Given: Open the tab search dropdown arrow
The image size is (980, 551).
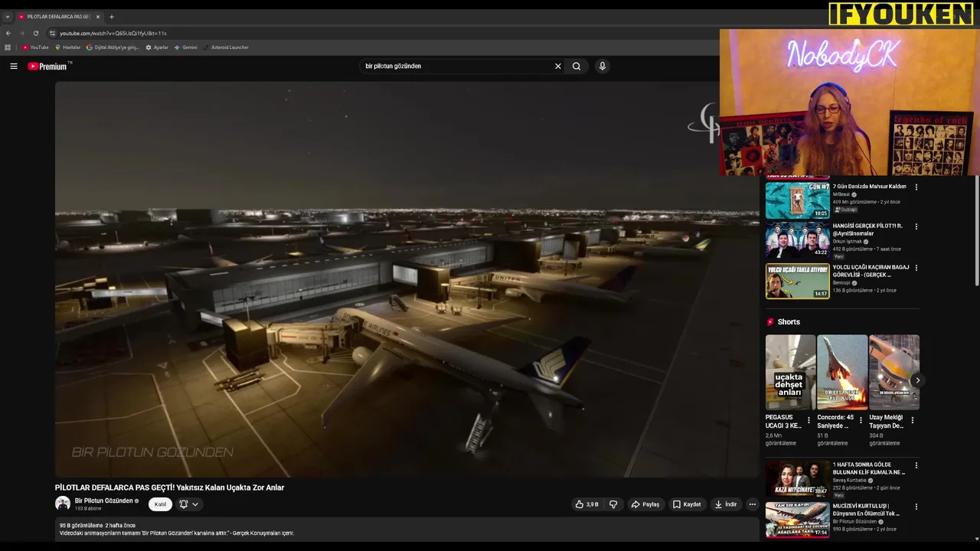Looking at the screenshot, I should click(x=8, y=16).
